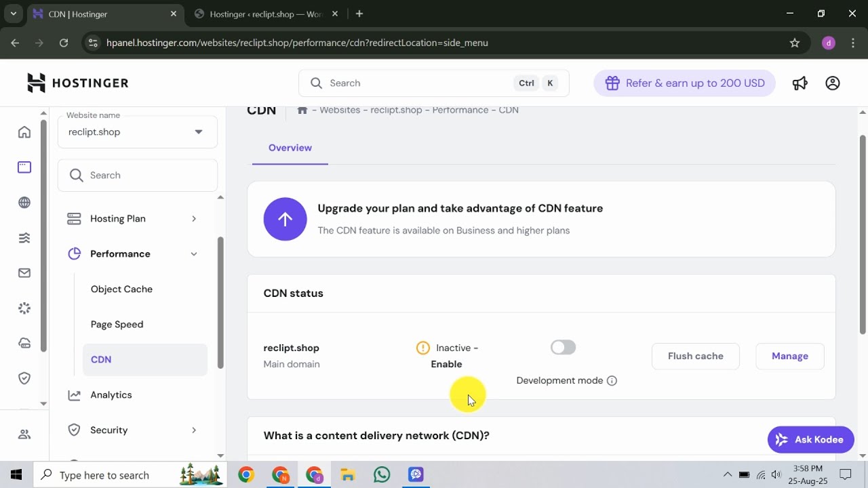Open the Ask Kodee chat button
The image size is (868, 488).
pyautogui.click(x=810, y=439)
